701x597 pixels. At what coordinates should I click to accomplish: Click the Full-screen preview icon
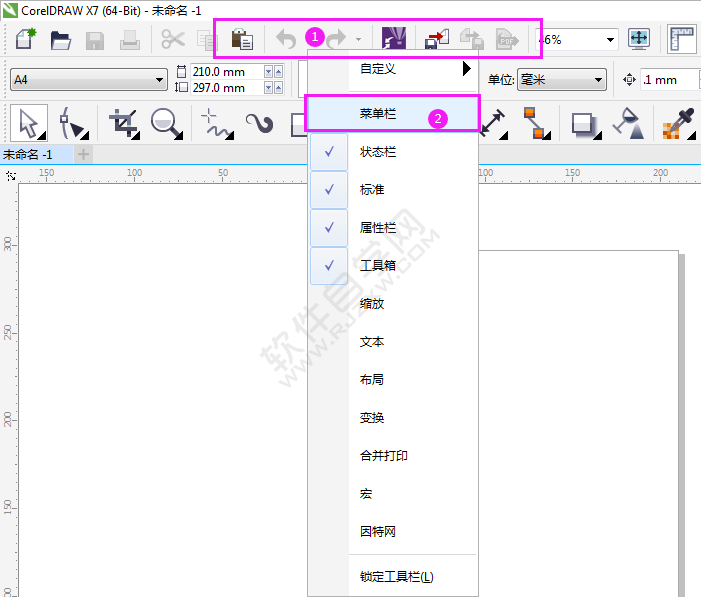pyautogui.click(x=638, y=39)
